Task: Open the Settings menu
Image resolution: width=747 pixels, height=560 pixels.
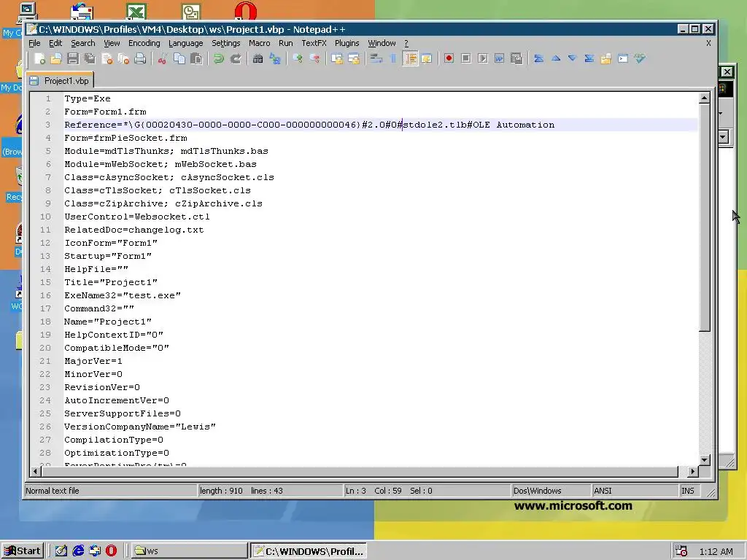Action: tap(226, 43)
